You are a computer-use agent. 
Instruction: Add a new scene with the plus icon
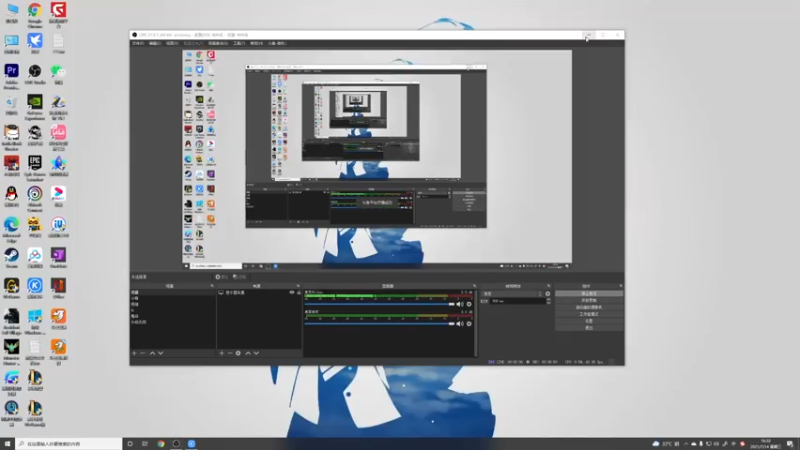tap(135, 353)
